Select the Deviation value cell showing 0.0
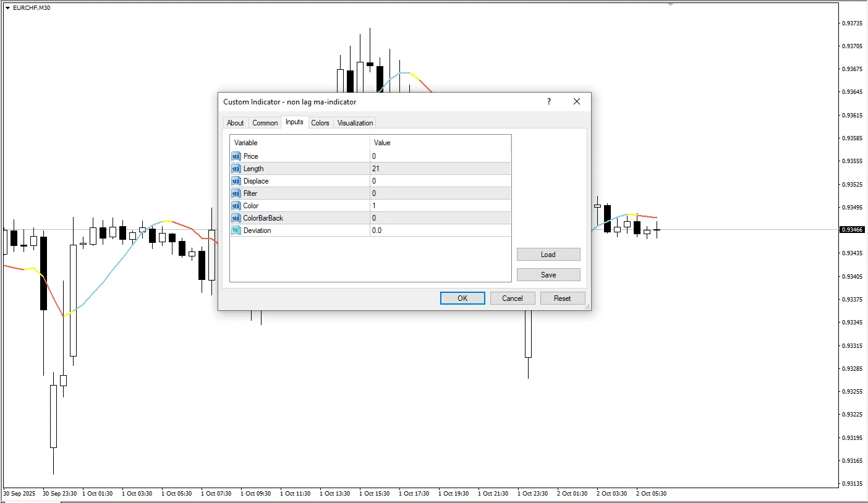Viewport: 868px width, 503px height. coord(440,230)
